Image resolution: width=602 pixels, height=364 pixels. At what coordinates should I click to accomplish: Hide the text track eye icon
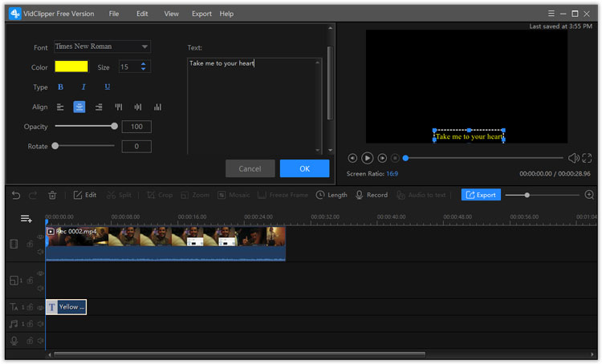(x=40, y=307)
